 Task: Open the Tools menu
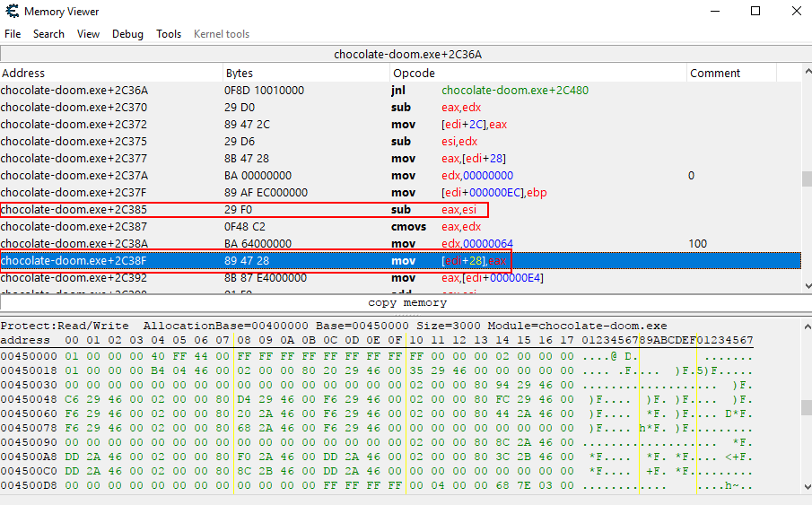169,34
